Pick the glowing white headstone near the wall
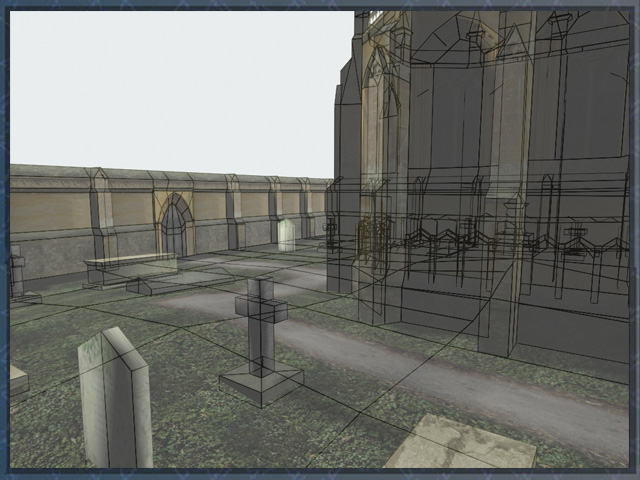 286,235
